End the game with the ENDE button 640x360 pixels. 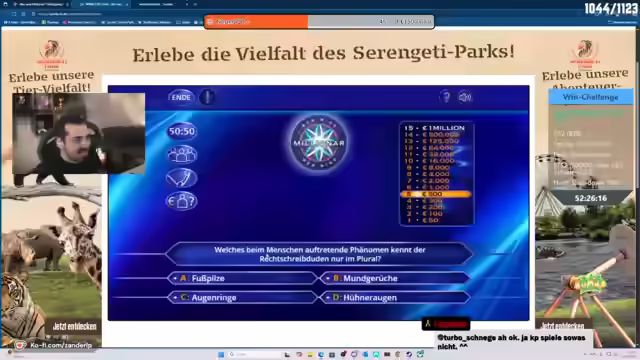click(181, 97)
